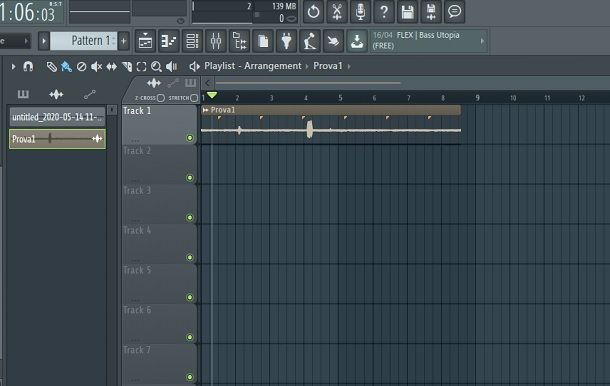The height and width of the screenshot is (386, 610).
Task: Open the content library download icon
Action: [357, 41]
